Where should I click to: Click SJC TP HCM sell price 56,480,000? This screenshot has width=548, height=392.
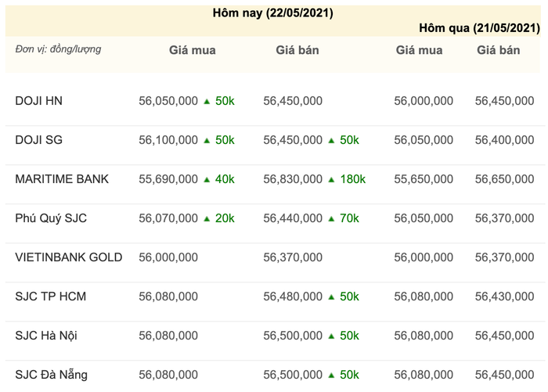293,297
